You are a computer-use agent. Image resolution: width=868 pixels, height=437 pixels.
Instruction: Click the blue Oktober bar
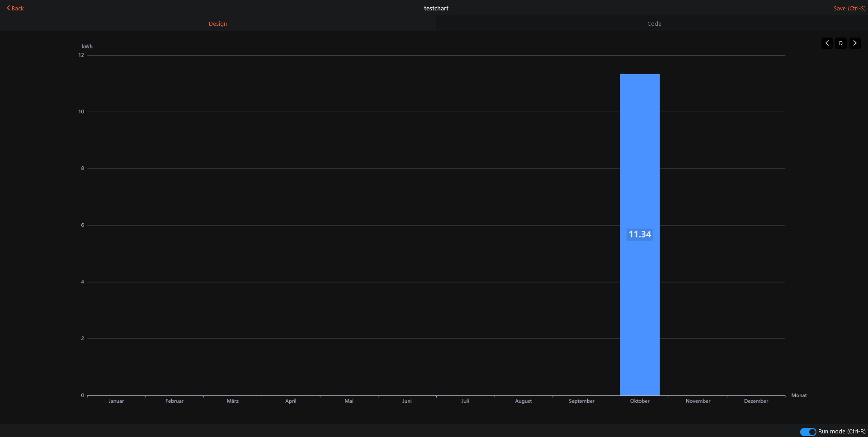click(x=640, y=235)
